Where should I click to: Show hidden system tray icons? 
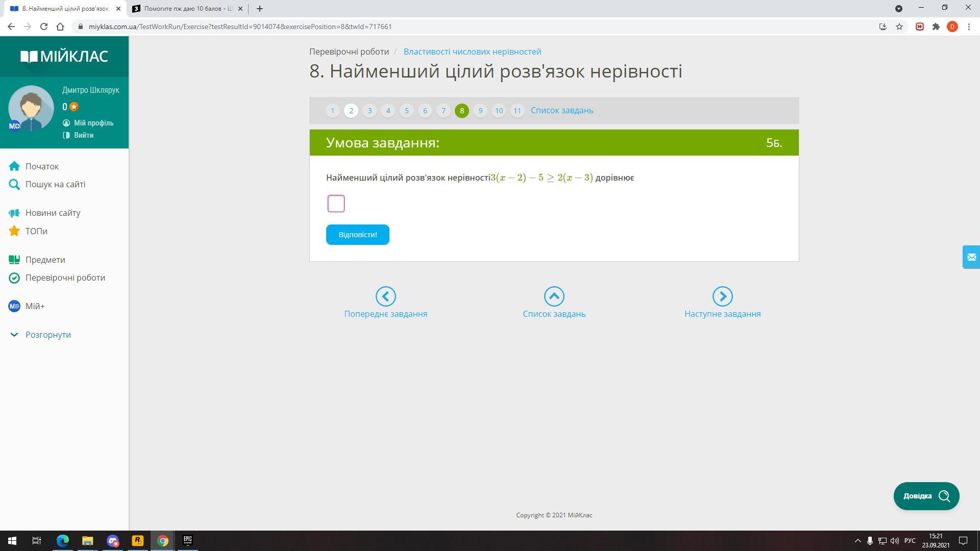click(x=857, y=541)
